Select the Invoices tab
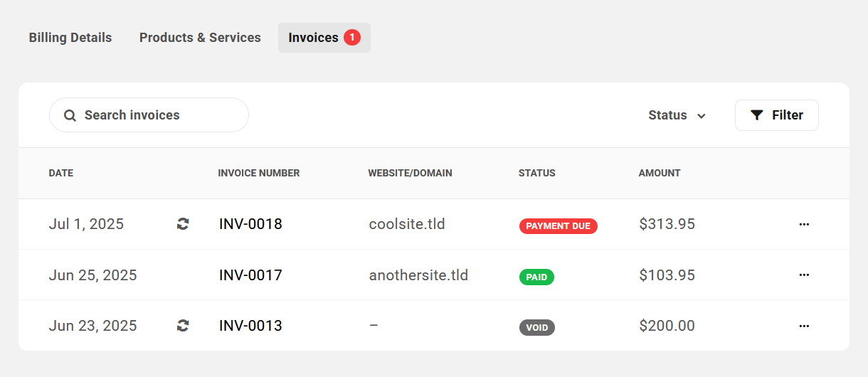 (314, 38)
